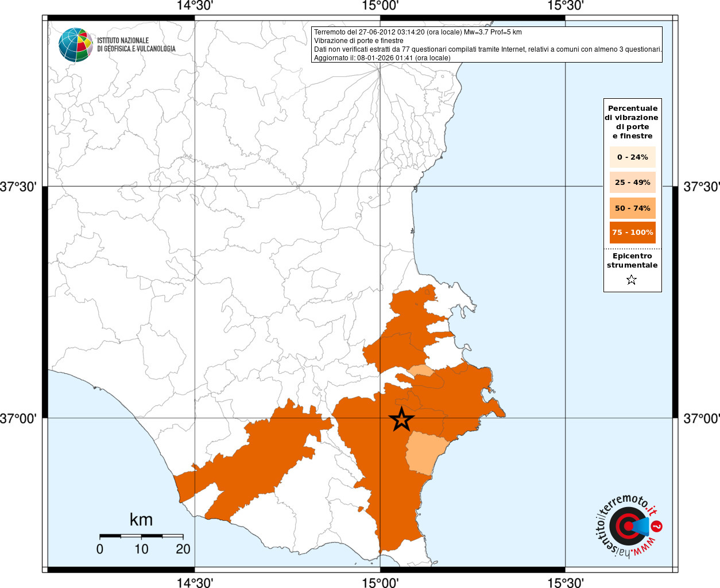Click the small pale orange municipality

[x=423, y=370]
